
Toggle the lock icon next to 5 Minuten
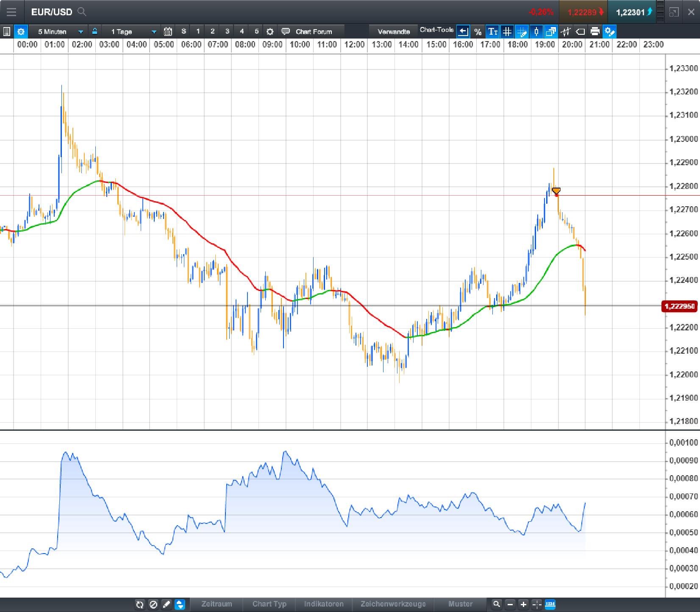[x=95, y=31]
